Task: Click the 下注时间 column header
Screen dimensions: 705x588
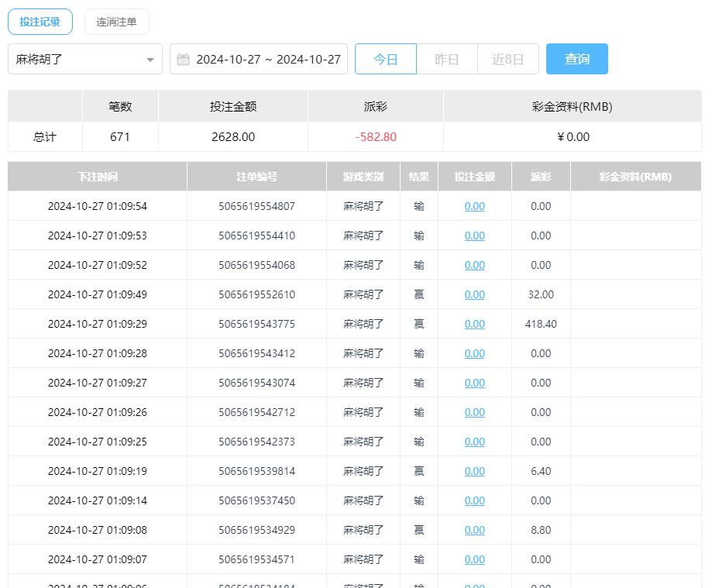Action: [x=98, y=177]
